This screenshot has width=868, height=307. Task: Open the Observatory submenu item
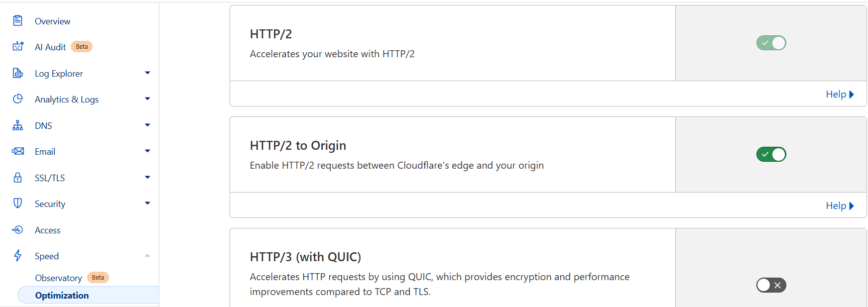(x=58, y=278)
